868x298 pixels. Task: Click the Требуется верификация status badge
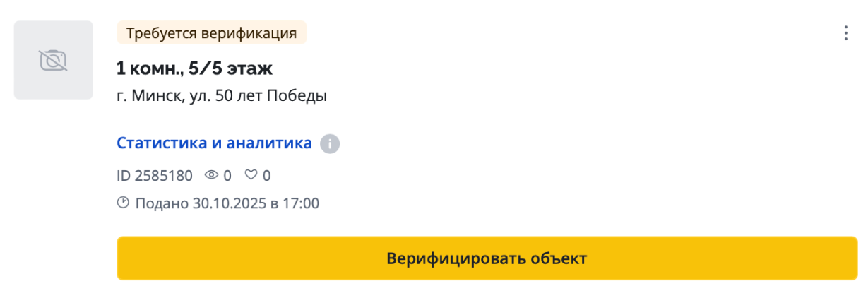coord(211,33)
